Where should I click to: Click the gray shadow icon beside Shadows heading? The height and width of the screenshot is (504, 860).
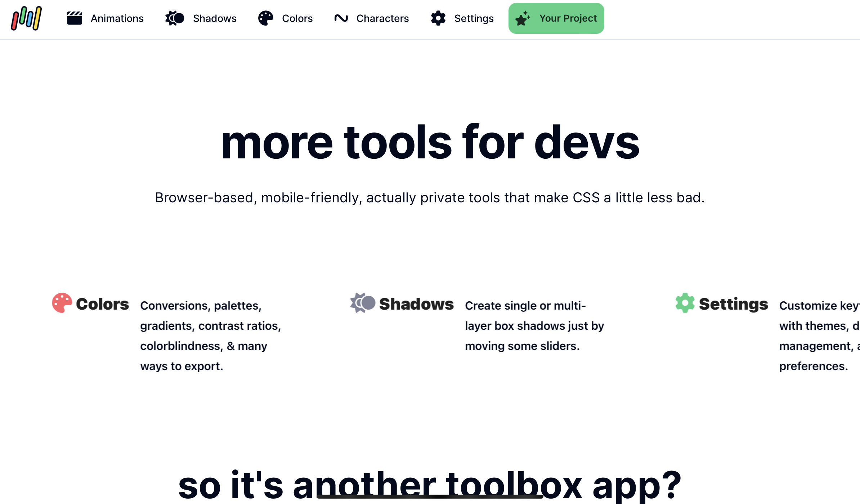click(363, 303)
